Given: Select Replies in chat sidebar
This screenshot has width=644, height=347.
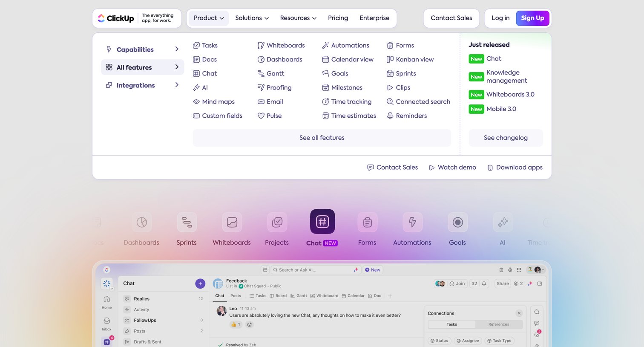Looking at the screenshot, I should click(x=164, y=299).
